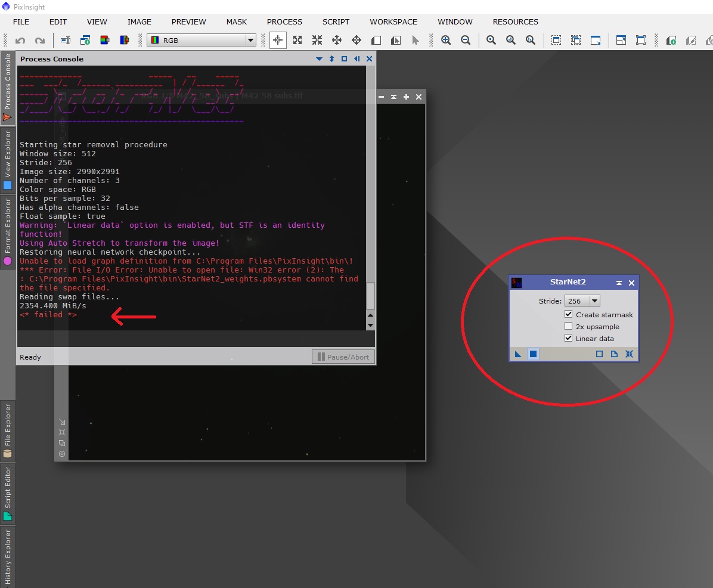This screenshot has width=713, height=588.
Task: Click the image window plus maximize icon
Action: pyautogui.click(x=406, y=97)
